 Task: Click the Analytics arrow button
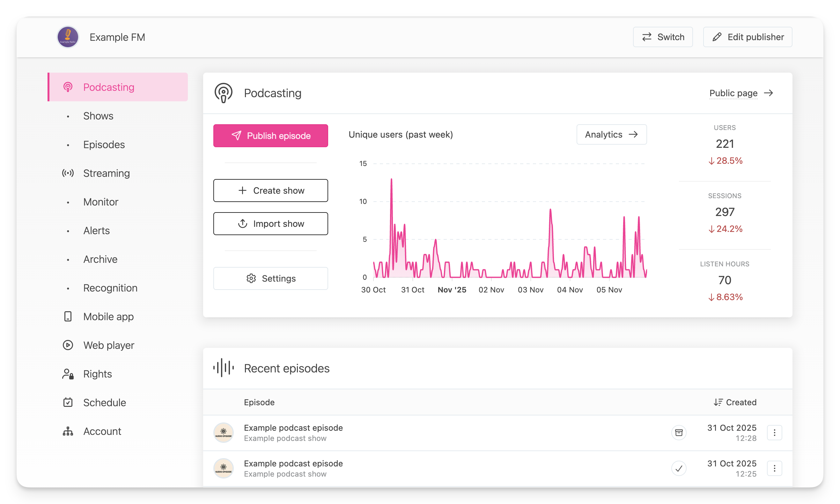[611, 134]
